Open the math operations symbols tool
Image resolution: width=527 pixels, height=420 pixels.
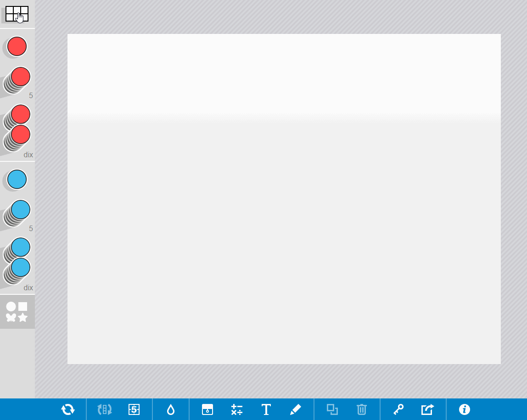point(237,409)
